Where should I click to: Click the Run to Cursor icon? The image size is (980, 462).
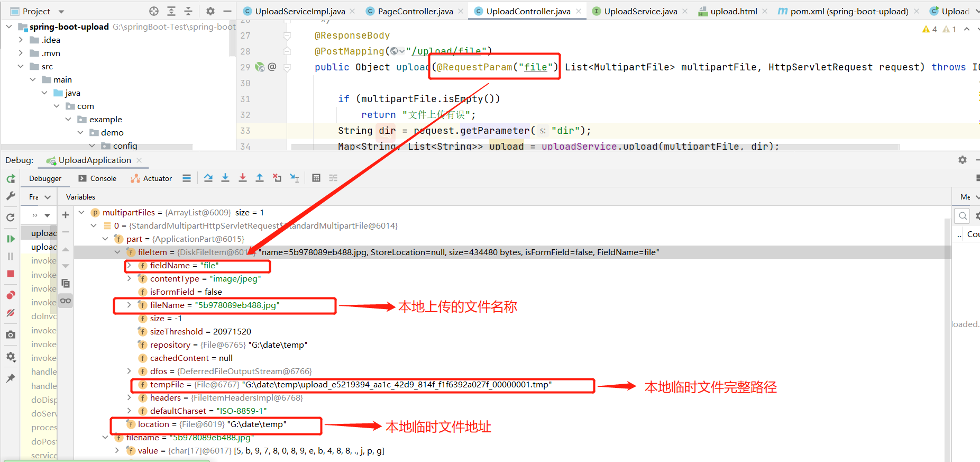point(295,178)
